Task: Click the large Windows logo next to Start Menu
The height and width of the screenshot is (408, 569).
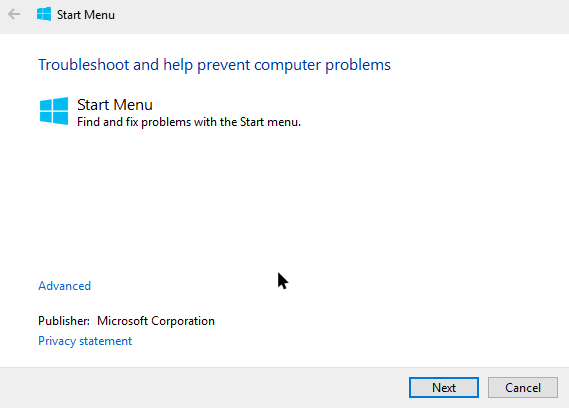Action: point(54,111)
